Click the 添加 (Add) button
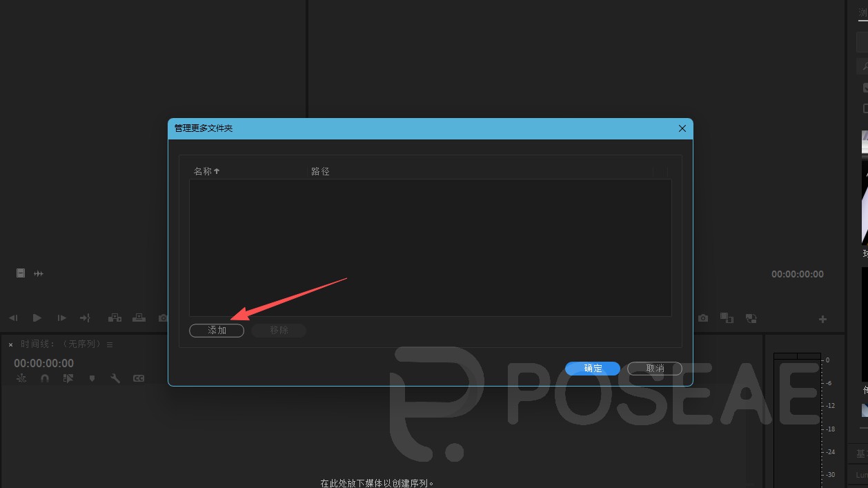This screenshot has width=868, height=488. tap(216, 330)
